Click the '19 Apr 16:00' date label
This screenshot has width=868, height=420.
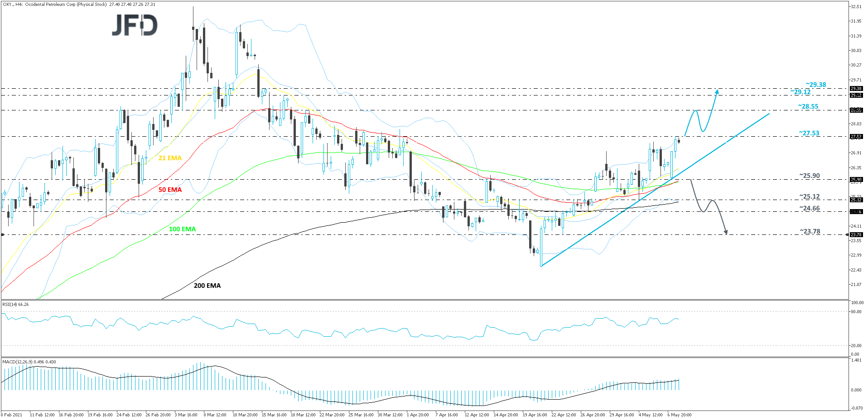[535, 415]
